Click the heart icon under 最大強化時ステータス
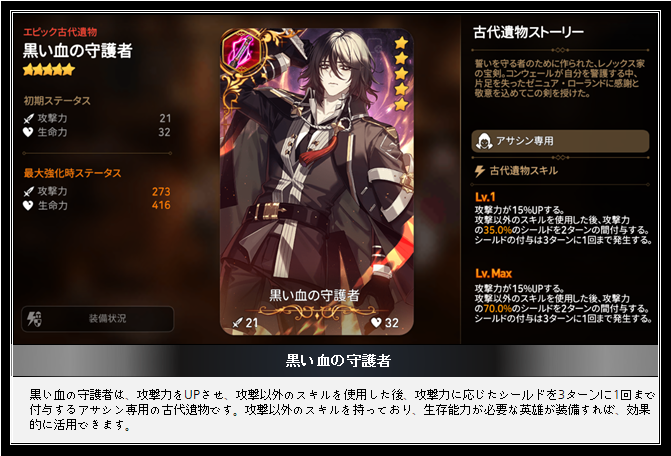The height and width of the screenshot is (456, 671). tap(28, 206)
